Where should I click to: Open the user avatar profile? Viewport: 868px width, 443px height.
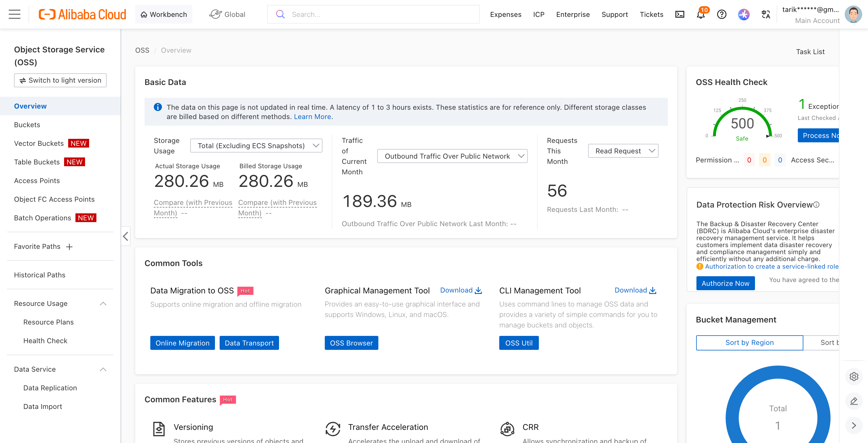853,15
